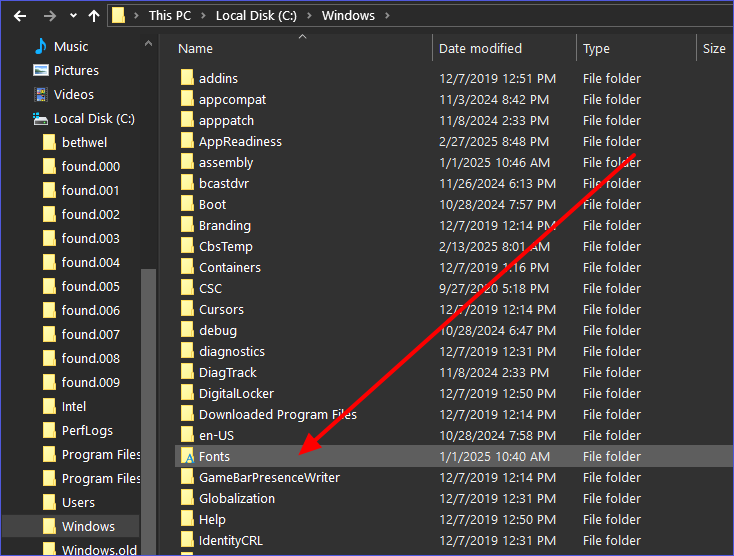Click Downloaded Program Files folder icon

pyautogui.click(x=187, y=414)
